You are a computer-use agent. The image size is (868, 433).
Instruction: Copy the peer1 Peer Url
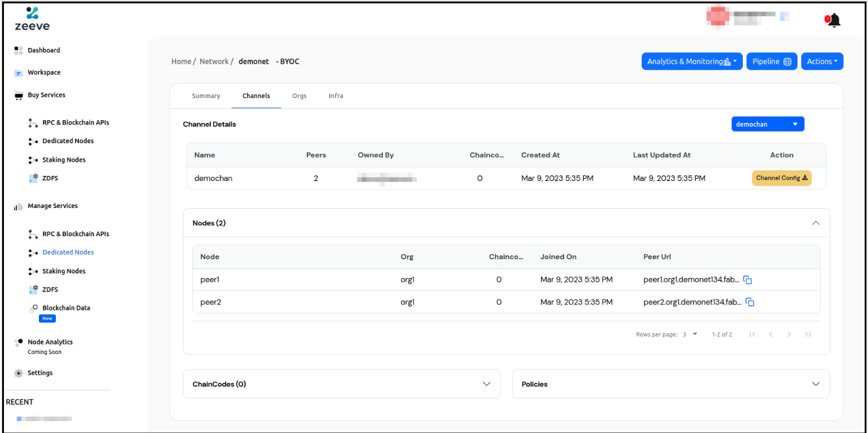point(747,280)
